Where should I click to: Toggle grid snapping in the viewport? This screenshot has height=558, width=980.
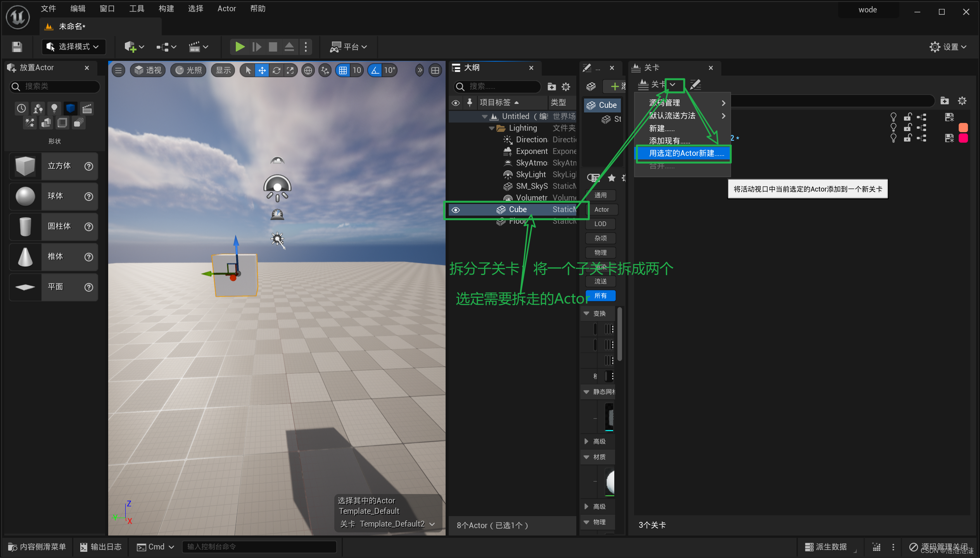coord(343,70)
